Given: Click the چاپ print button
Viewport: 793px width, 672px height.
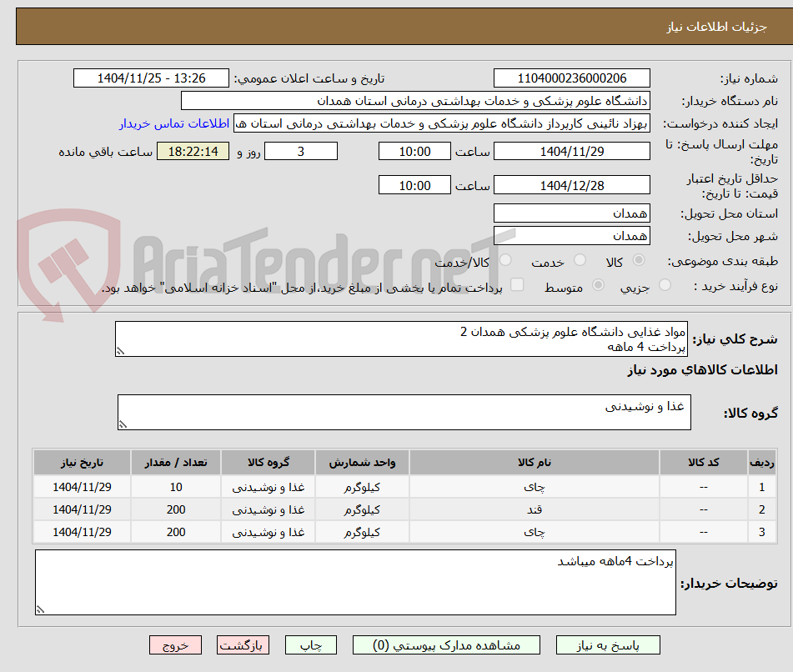Looking at the screenshot, I should click(x=311, y=645).
